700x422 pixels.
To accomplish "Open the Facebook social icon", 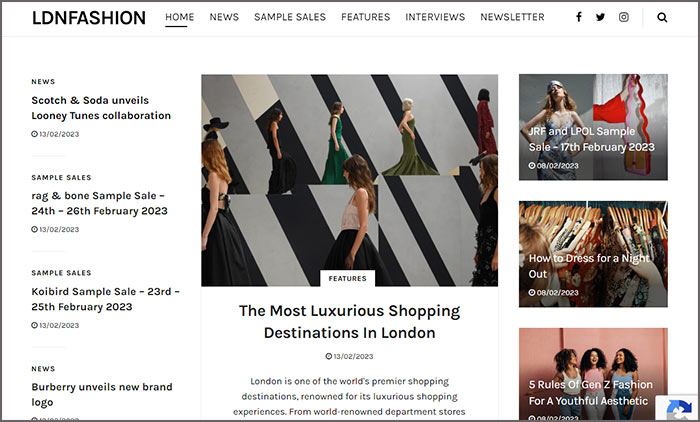I will [579, 17].
